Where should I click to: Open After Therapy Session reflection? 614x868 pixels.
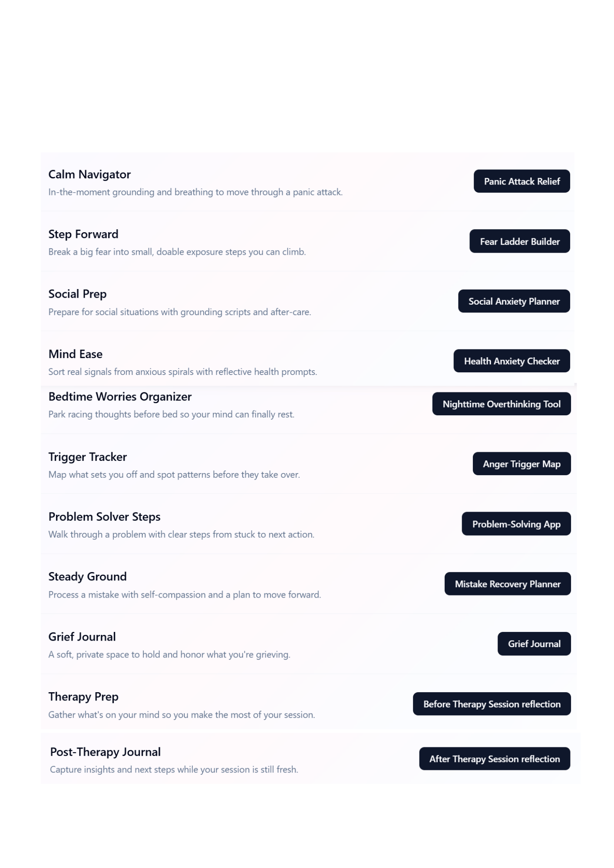pyautogui.click(x=495, y=759)
